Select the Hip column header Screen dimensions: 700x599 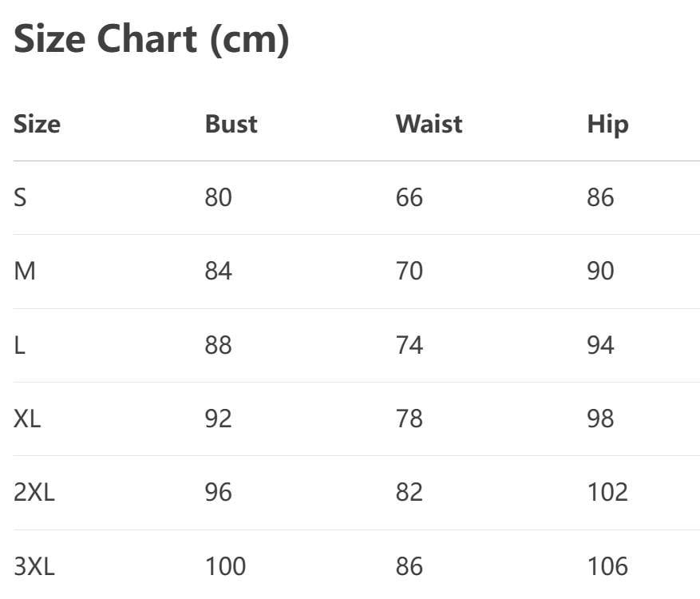(x=607, y=125)
